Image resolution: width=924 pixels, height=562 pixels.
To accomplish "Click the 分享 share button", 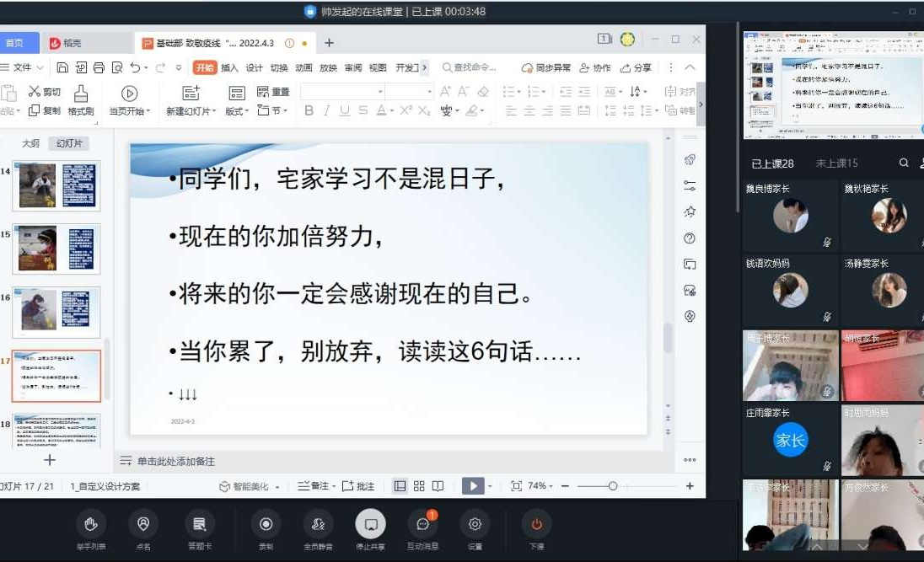I will click(637, 68).
